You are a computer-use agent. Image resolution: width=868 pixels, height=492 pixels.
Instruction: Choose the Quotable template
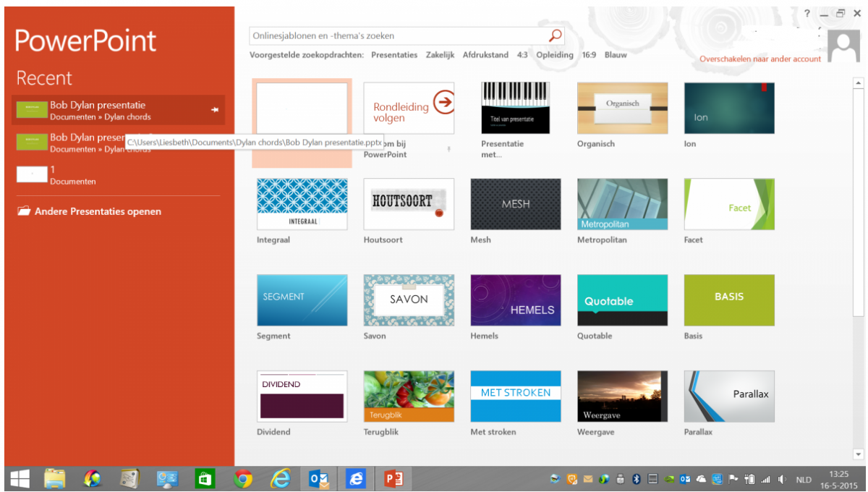point(622,300)
